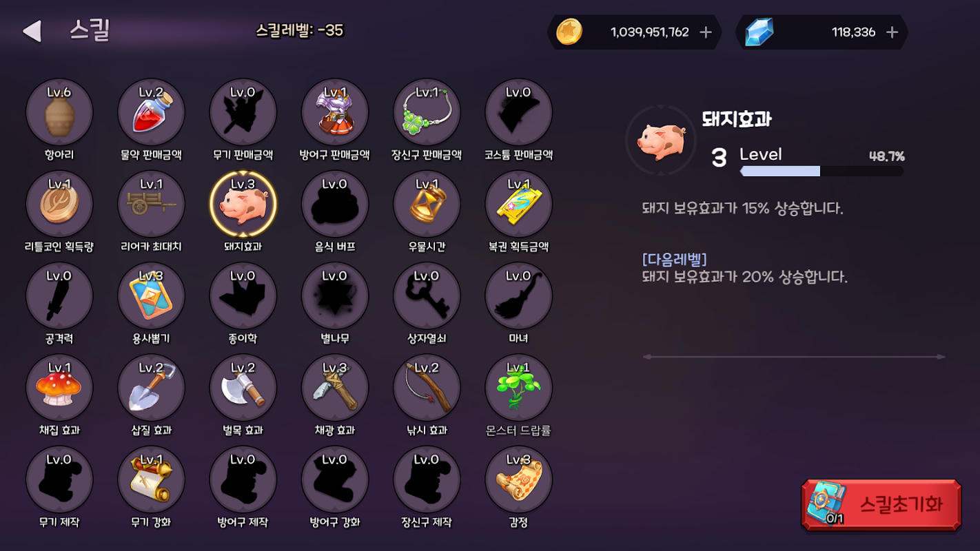Select the 항아리 jar skill icon
This screenshot has width=980, height=551.
[59, 112]
